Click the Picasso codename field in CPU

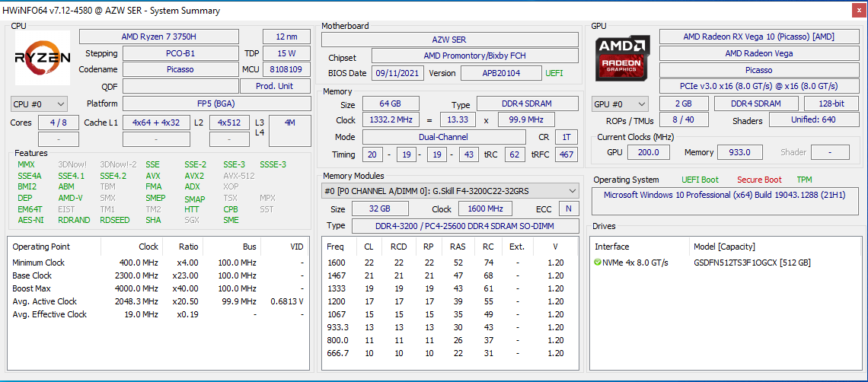(x=180, y=70)
